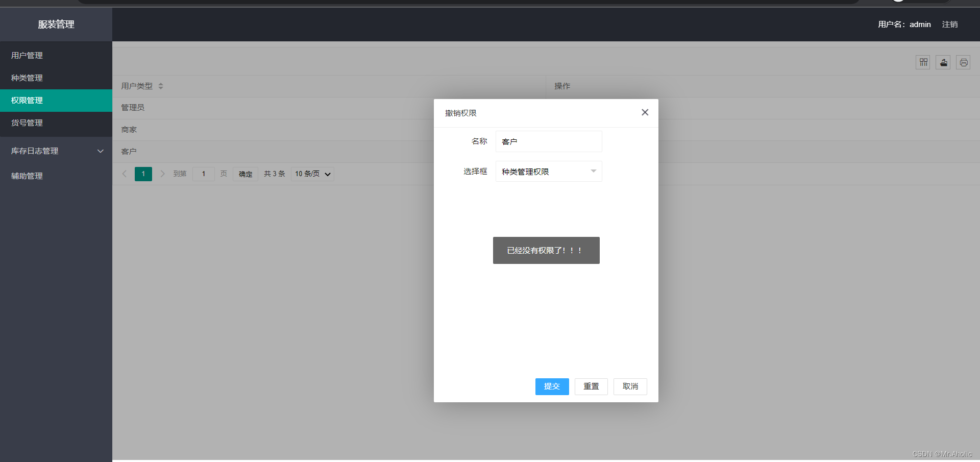Close the 撤销权限 dialog with X
This screenshot has width=980, height=462.
coord(645,112)
